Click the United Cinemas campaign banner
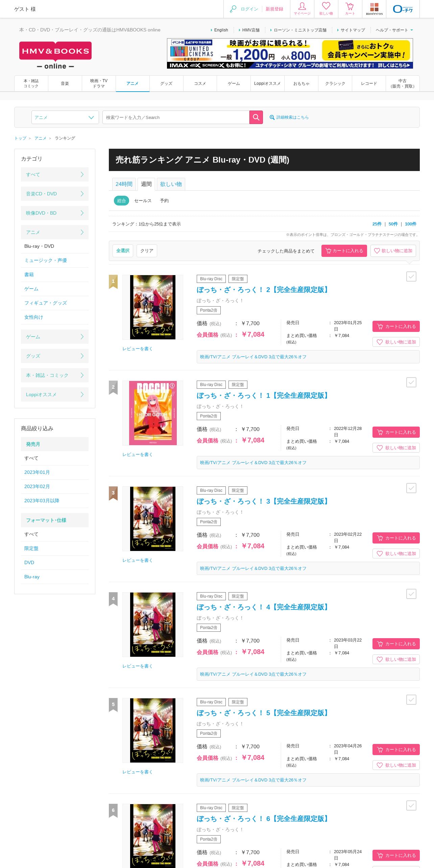 tap(290, 53)
